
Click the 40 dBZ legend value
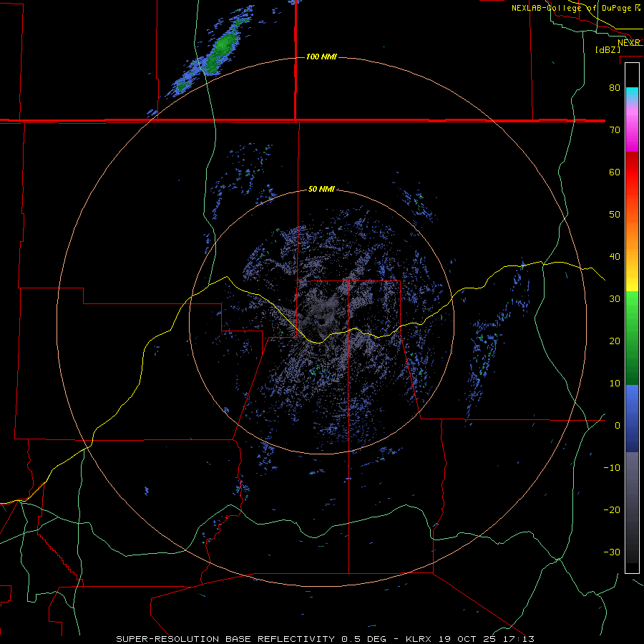(615, 257)
